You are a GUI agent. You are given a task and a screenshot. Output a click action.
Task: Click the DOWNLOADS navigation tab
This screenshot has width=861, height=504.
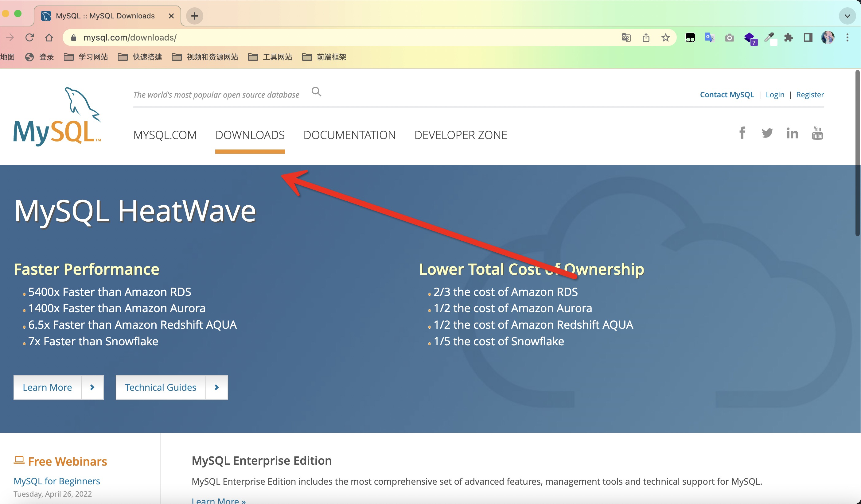point(250,134)
